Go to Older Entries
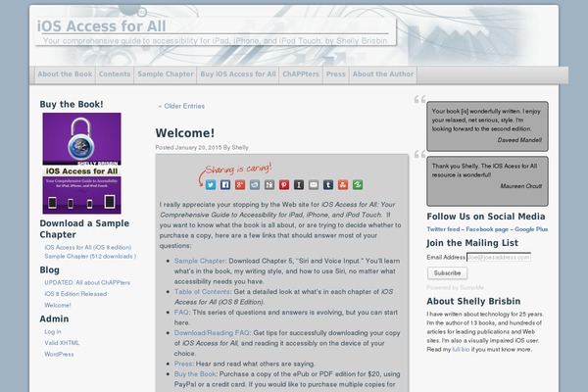 coord(181,106)
